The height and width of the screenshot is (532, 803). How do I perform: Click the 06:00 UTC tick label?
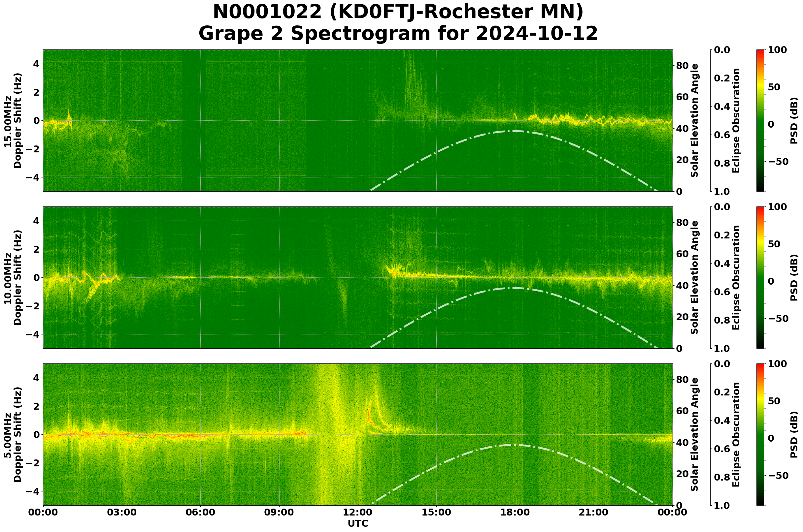tap(200, 512)
